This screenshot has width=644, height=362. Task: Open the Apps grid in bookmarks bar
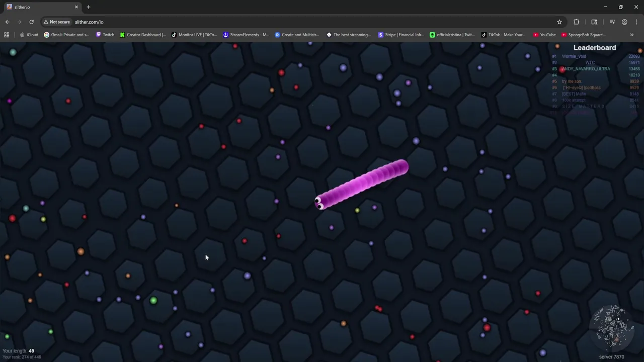pos(7,35)
